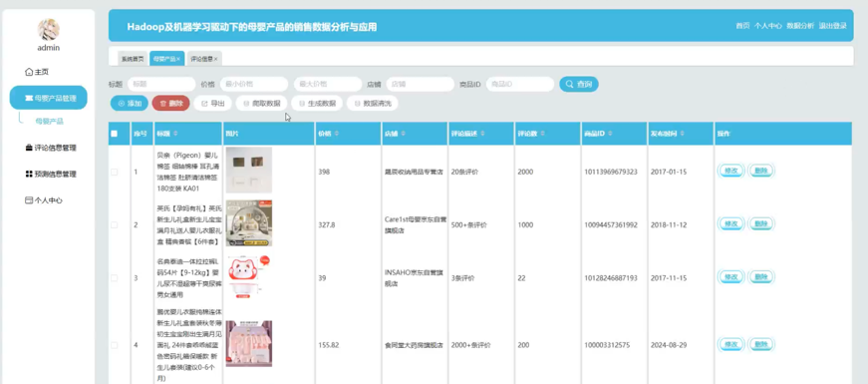Viewport: 868px width, 384px height.
Task: Toggle the select-all checkbox in table header
Action: 114,134
